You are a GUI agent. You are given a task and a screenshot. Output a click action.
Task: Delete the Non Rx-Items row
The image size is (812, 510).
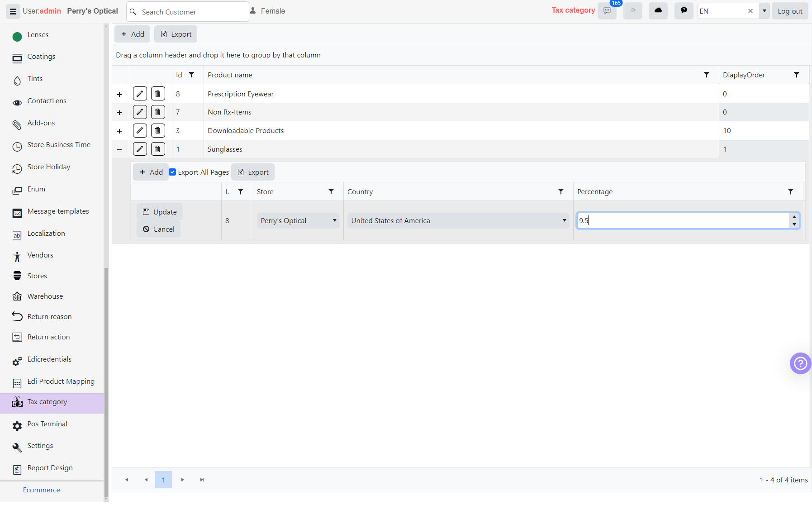158,112
